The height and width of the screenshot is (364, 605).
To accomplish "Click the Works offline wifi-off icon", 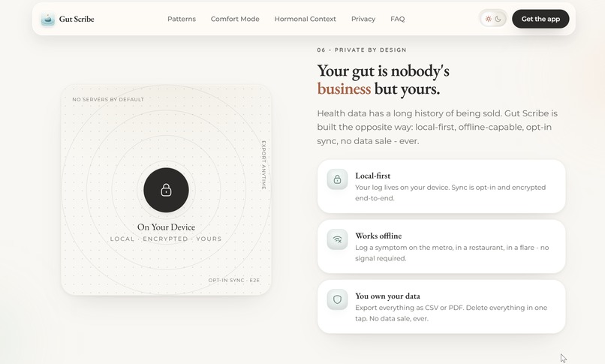I will click(337, 239).
